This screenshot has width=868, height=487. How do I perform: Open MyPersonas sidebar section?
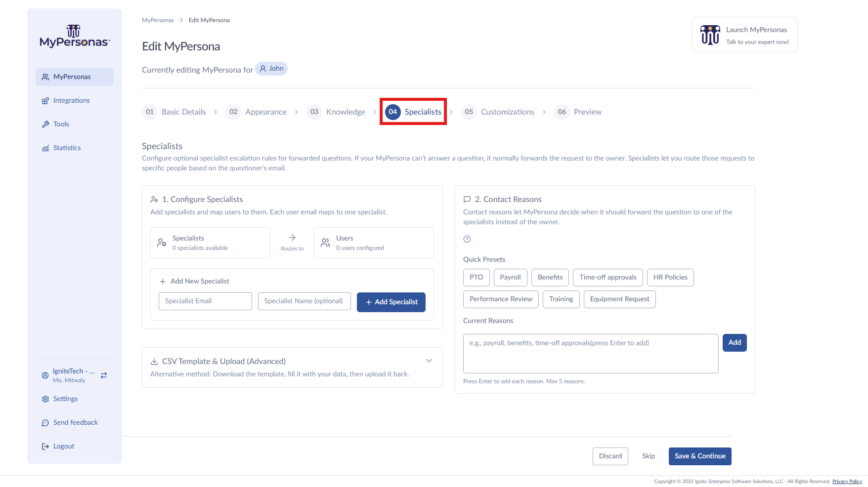[75, 77]
